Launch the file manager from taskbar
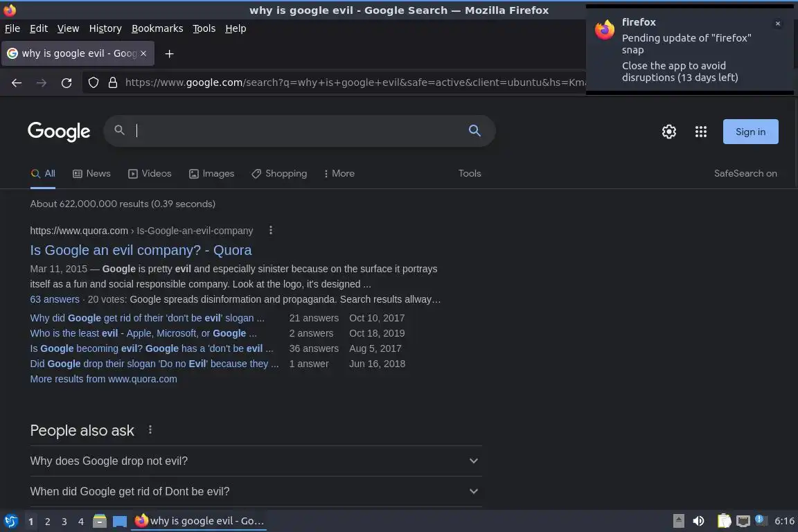798x532 pixels. pos(100,521)
